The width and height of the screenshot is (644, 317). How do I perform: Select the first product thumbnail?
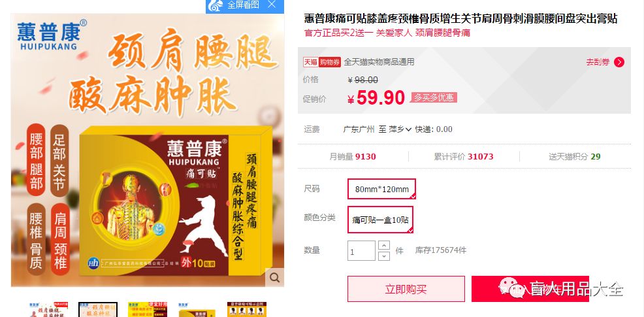48,310
